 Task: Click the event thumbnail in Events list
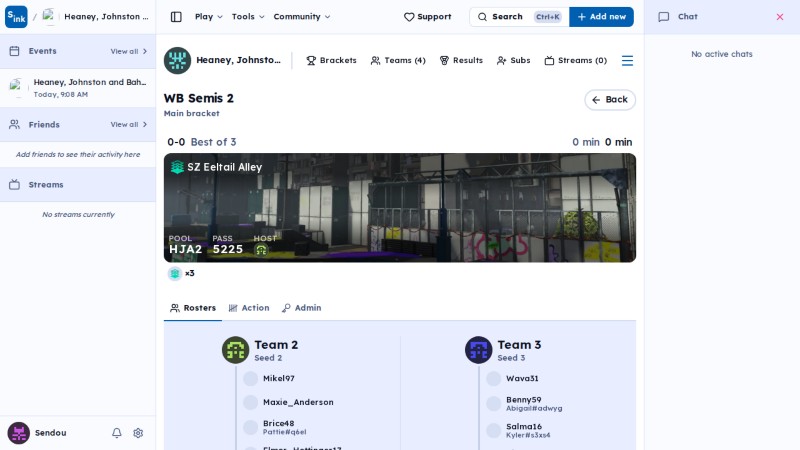17,88
